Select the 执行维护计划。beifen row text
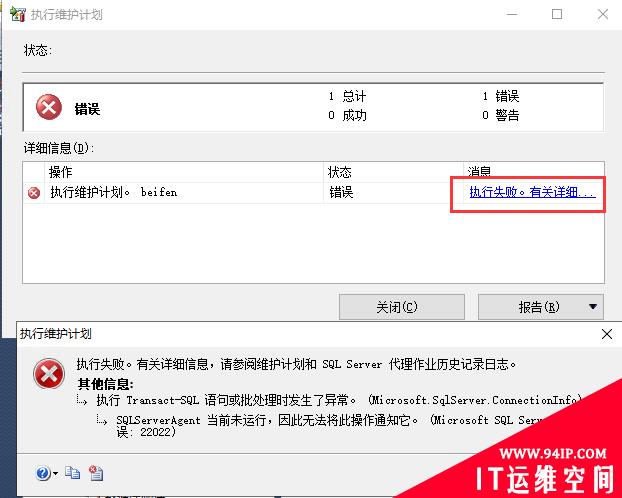This screenshot has height=498, width=622. 113,192
